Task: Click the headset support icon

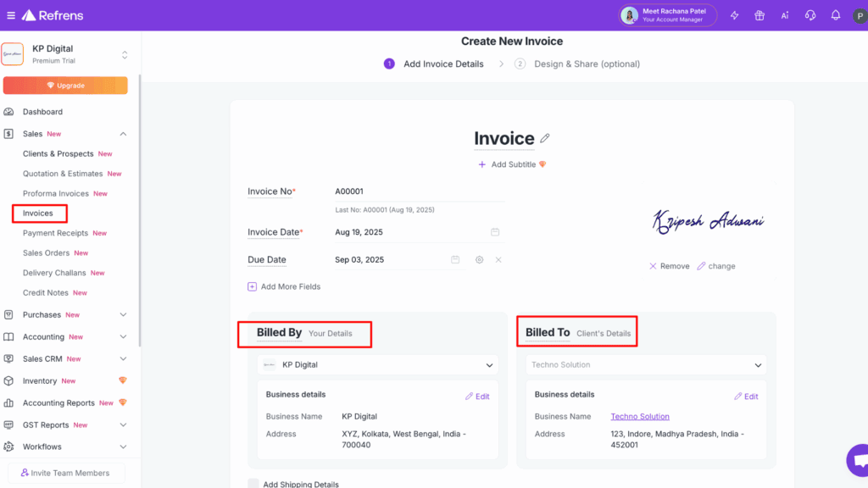Action: click(810, 14)
